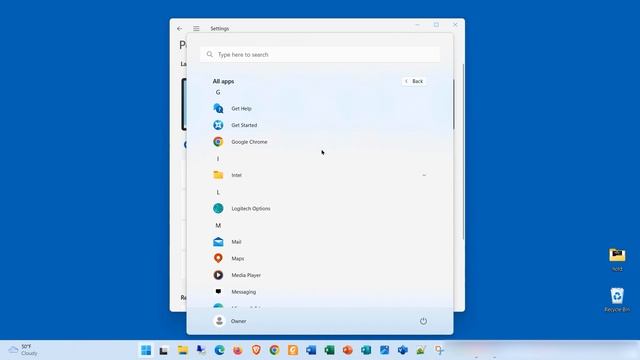Open Brave browser from the taskbar

[256, 350]
